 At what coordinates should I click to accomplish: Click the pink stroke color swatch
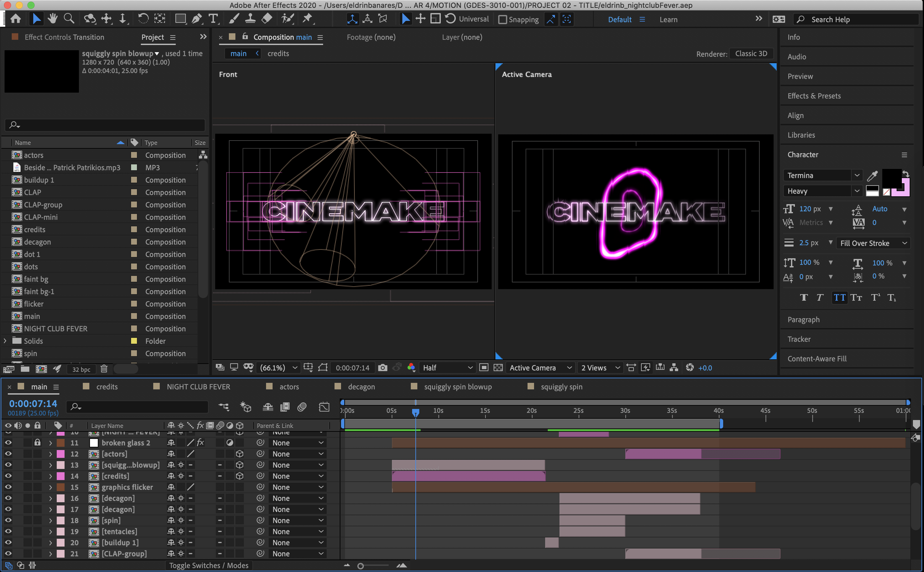[905, 191]
